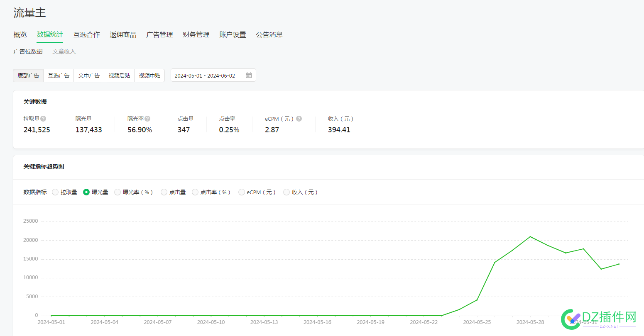The height and width of the screenshot is (336, 644).
Task: Open 广告管理 tab
Action: (x=159, y=35)
